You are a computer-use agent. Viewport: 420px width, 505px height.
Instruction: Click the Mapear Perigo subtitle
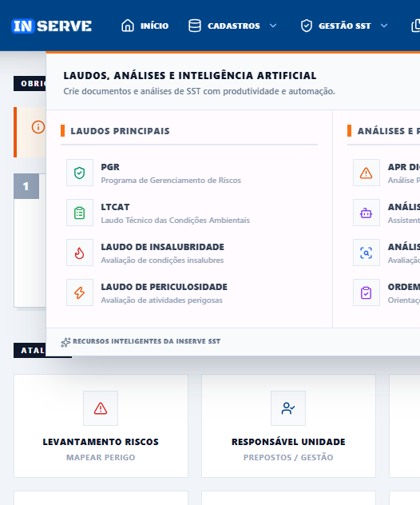(x=101, y=457)
